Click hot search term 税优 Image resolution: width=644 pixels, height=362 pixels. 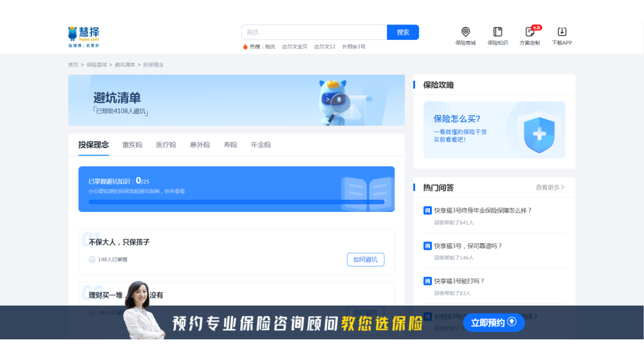click(x=270, y=47)
